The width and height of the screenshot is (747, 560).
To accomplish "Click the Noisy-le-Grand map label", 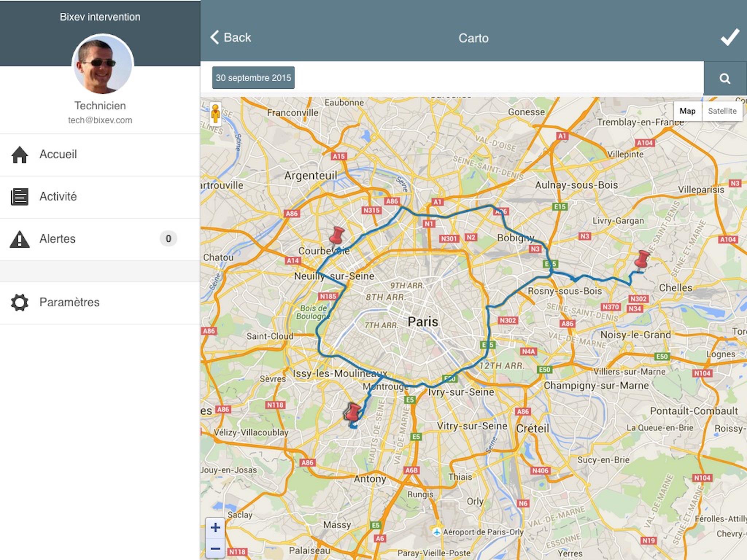I will pyautogui.click(x=636, y=335).
